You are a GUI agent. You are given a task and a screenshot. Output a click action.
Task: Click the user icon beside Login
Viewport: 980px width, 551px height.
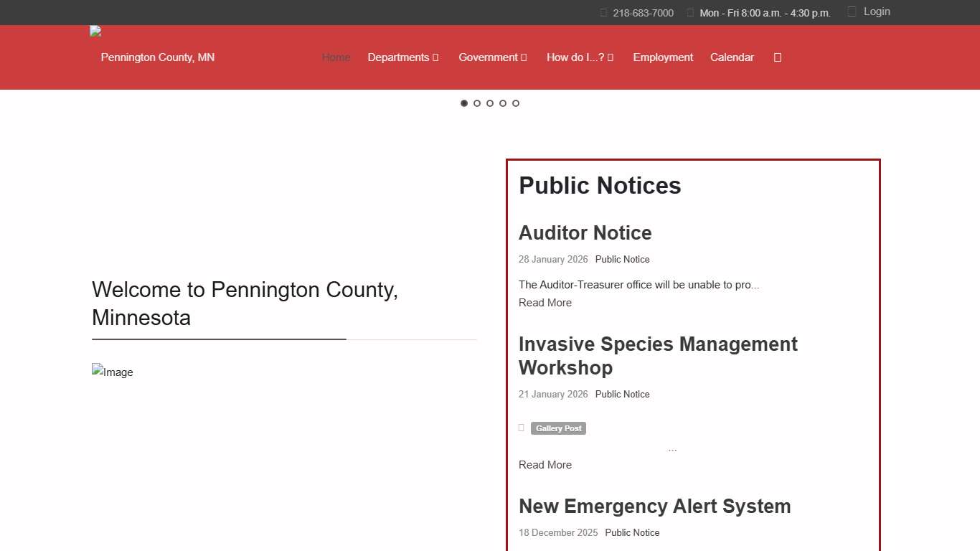(852, 11)
